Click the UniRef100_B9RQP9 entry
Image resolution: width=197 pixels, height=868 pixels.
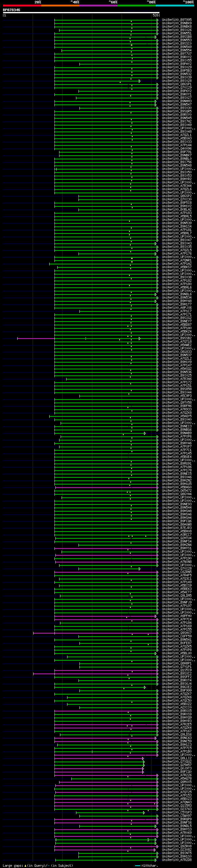click(177, 819)
